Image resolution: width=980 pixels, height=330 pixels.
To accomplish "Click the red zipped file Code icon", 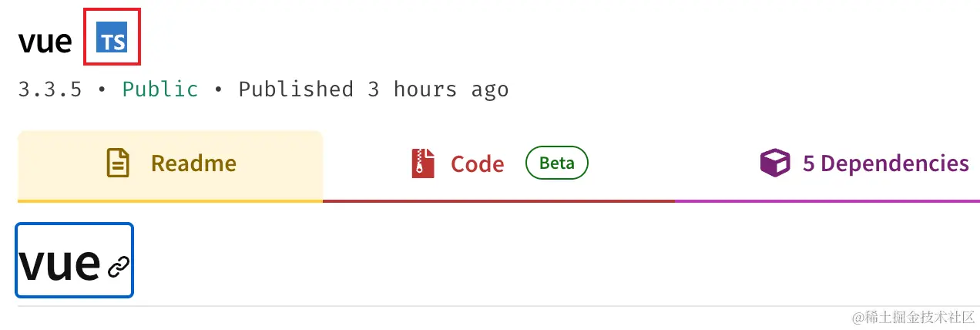I will tap(423, 163).
